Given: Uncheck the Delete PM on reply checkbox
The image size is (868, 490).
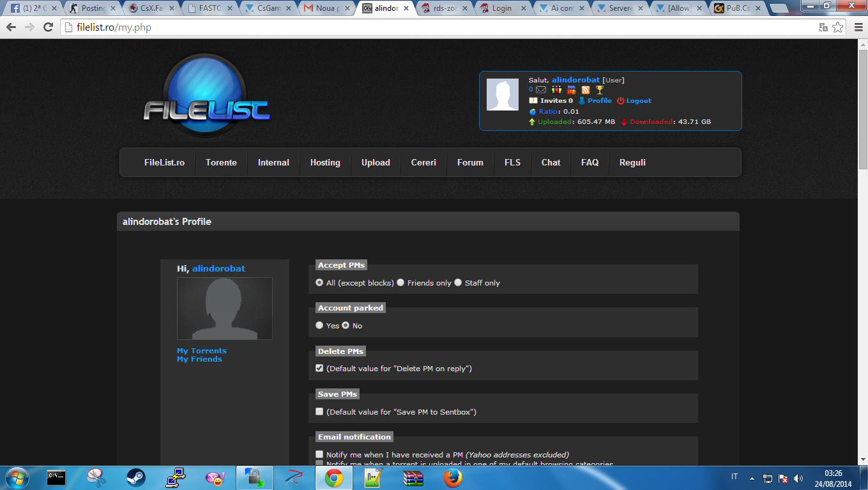Looking at the screenshot, I should point(319,369).
